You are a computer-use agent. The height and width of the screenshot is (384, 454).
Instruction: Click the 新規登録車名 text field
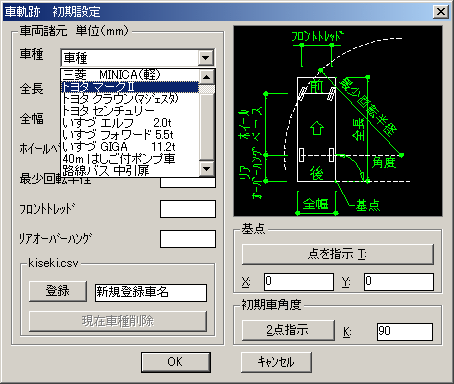[x=151, y=293]
